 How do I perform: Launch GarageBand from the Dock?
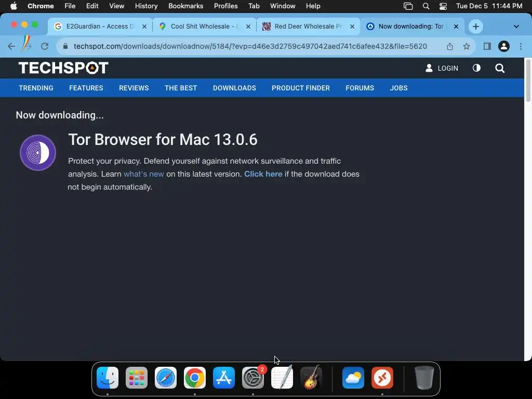311,377
